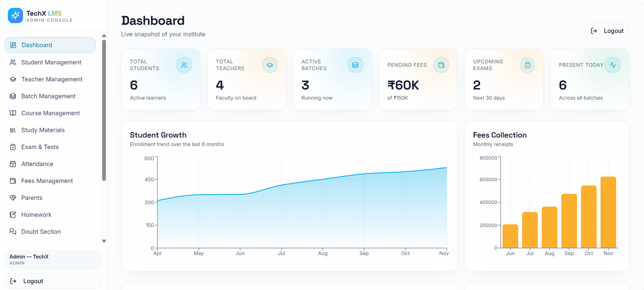Open Fees Management from sidebar
Image resolution: width=644 pixels, height=290 pixels.
(x=50, y=181)
